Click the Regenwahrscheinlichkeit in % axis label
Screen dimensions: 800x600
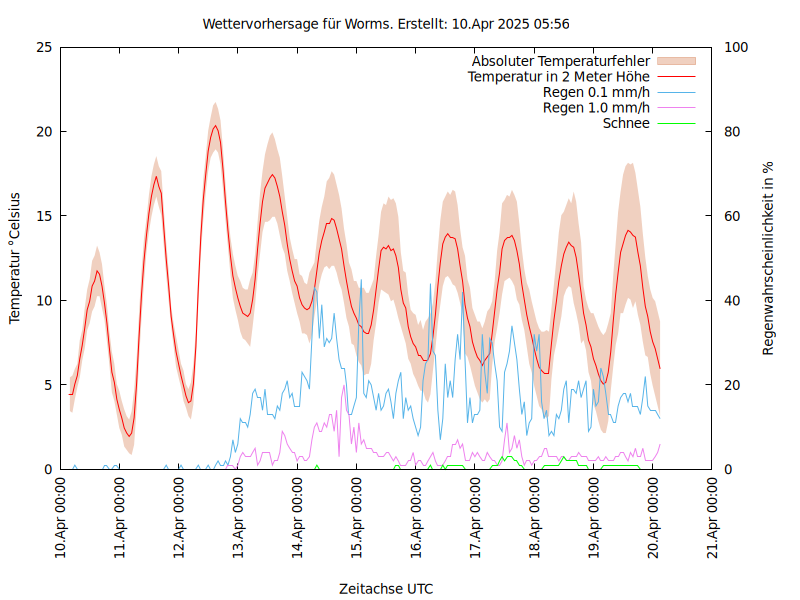coord(769,258)
